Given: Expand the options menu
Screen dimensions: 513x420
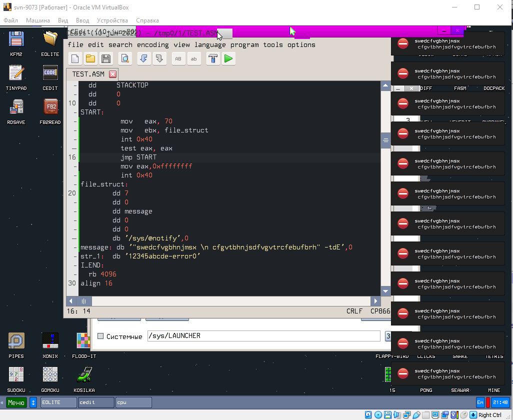Looking at the screenshot, I should [301, 44].
